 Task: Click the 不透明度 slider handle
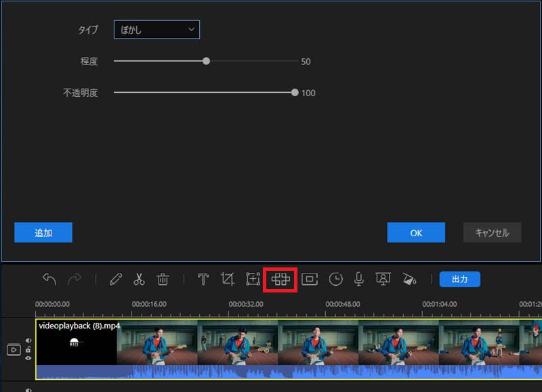(295, 93)
